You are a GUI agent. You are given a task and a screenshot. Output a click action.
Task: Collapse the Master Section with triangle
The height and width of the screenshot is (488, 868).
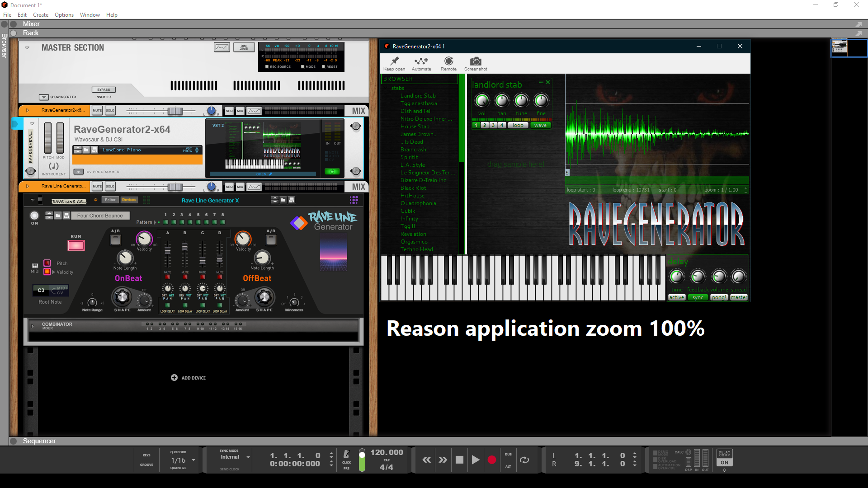[27, 47]
